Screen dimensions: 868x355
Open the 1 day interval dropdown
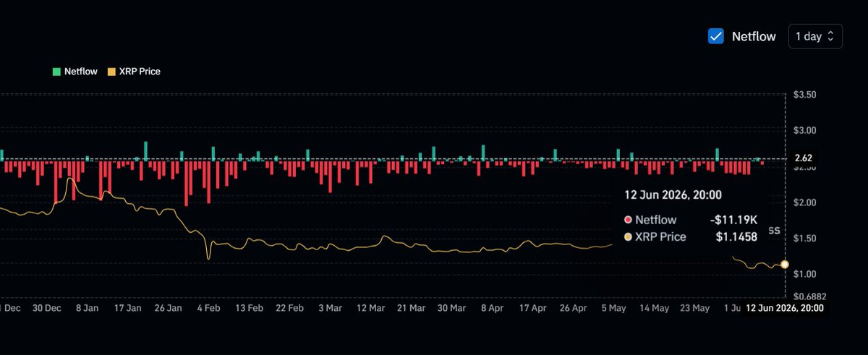(815, 36)
